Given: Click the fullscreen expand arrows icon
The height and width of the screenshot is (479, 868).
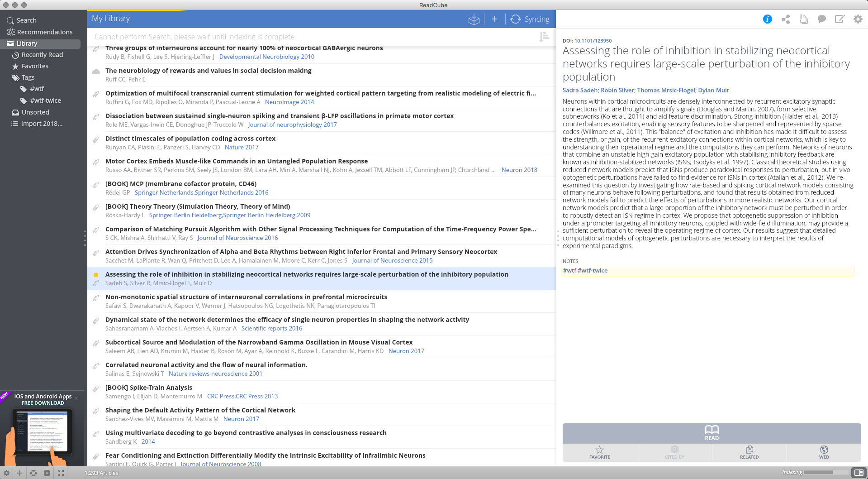Looking at the screenshot, I should (61, 473).
